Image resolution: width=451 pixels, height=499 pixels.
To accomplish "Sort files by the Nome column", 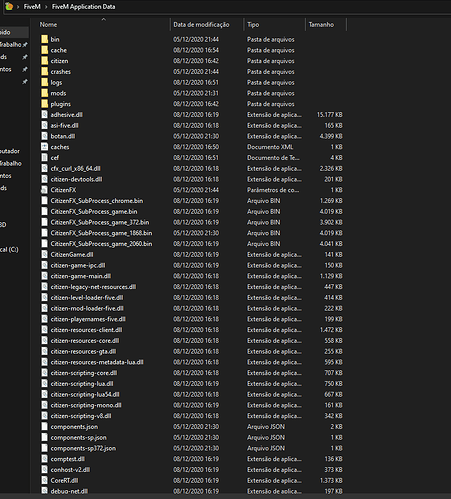I will click(x=48, y=25).
